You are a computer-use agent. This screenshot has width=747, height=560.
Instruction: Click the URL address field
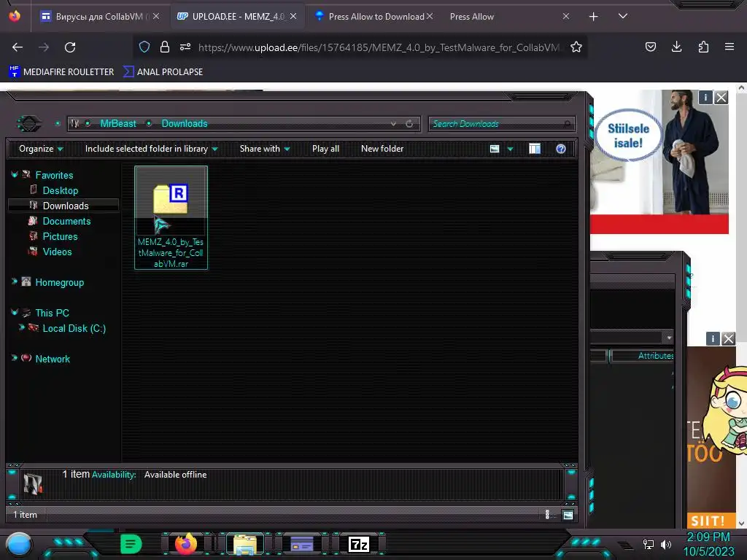pos(379,47)
